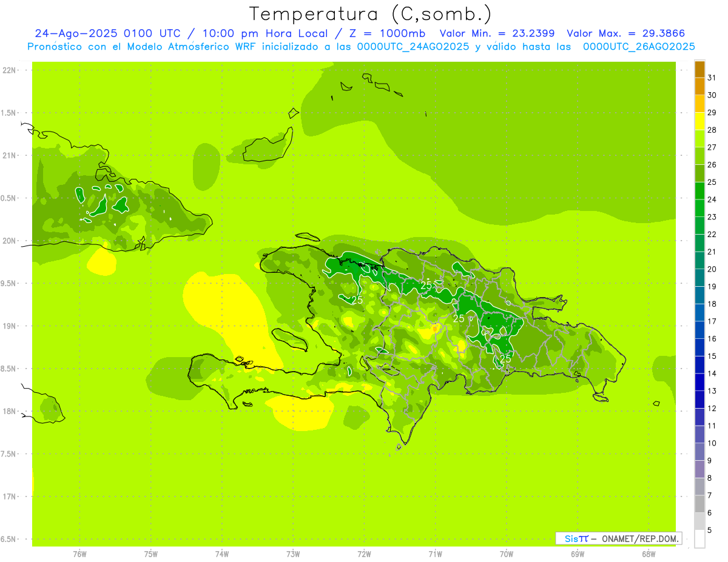Pick legend band between 29 and 30

[x=699, y=104]
